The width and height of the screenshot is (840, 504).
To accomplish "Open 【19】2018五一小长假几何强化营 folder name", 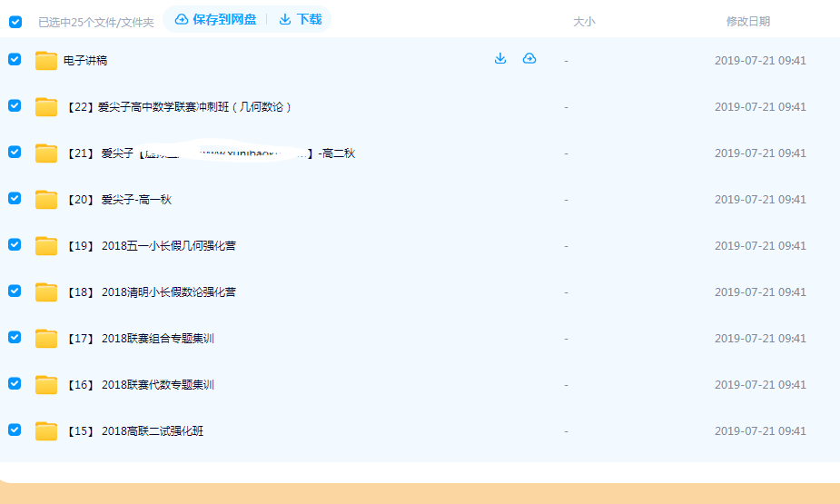I will (151, 246).
